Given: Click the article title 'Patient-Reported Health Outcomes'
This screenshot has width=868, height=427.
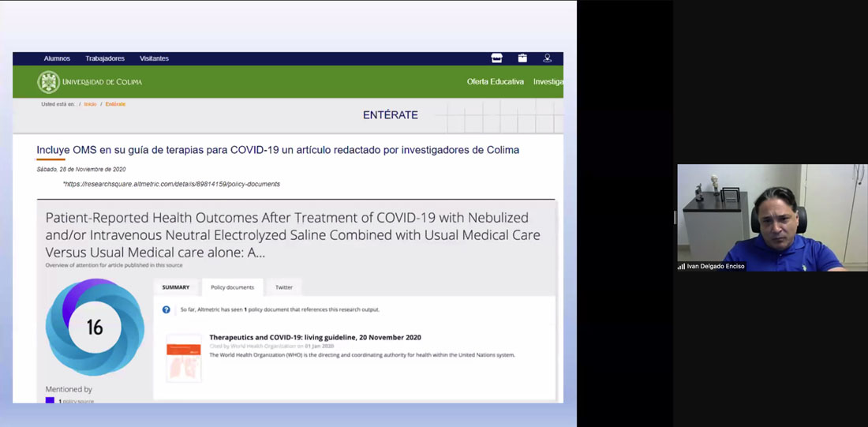Looking at the screenshot, I should [x=293, y=235].
